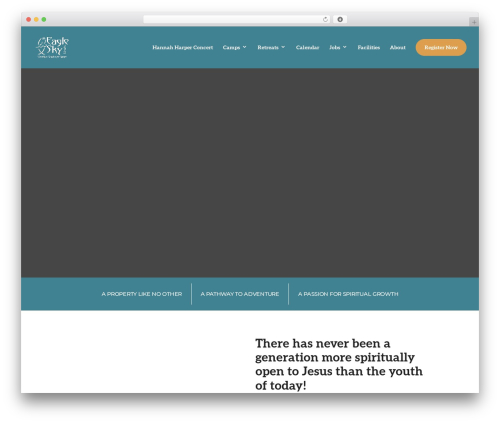The height and width of the screenshot is (423, 500).
Task: Click the red close window button
Action: [29, 19]
